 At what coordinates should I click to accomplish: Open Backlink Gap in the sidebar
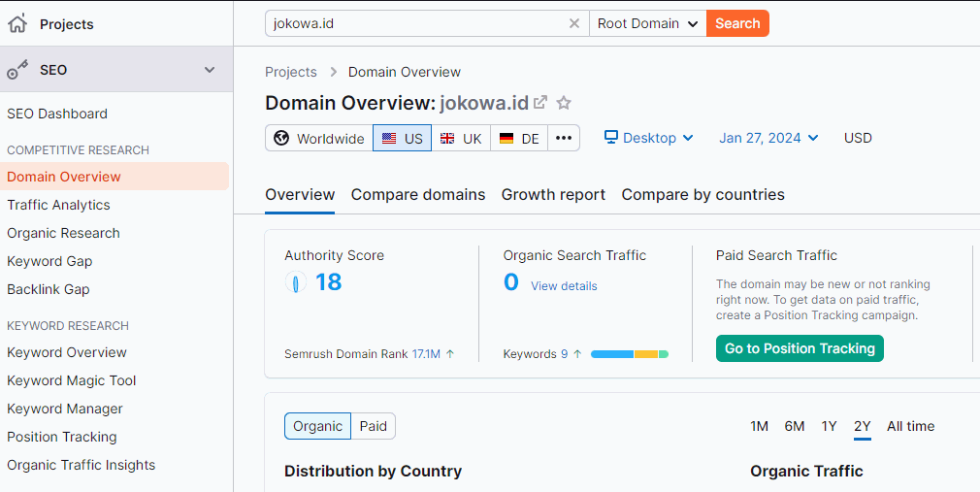(x=49, y=289)
